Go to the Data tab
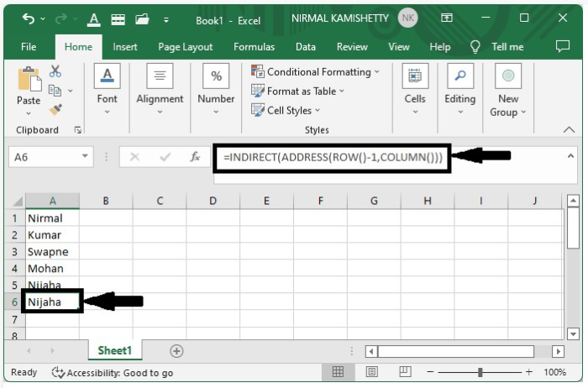The image size is (588, 388). [306, 47]
